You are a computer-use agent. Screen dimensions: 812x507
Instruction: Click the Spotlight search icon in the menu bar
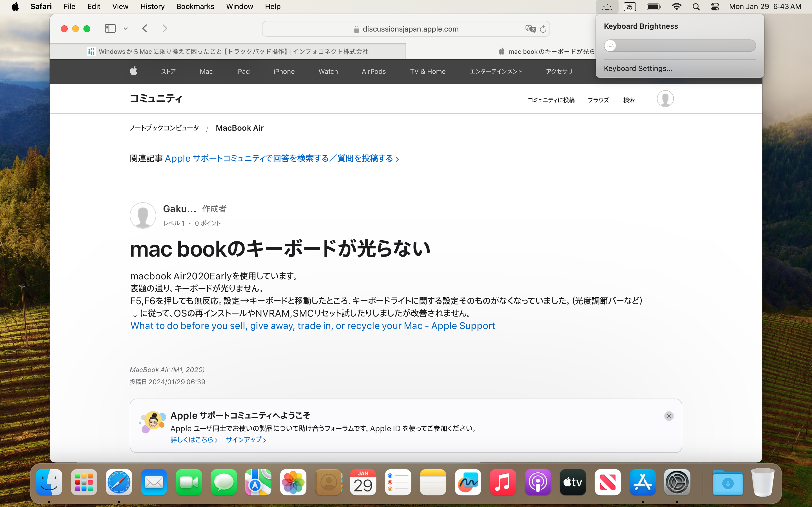[696, 7]
